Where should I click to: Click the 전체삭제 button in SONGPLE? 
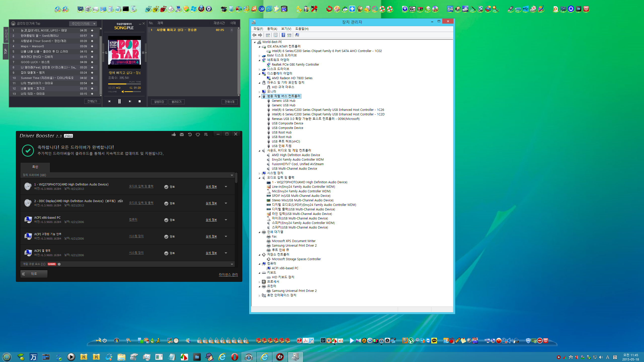click(229, 102)
